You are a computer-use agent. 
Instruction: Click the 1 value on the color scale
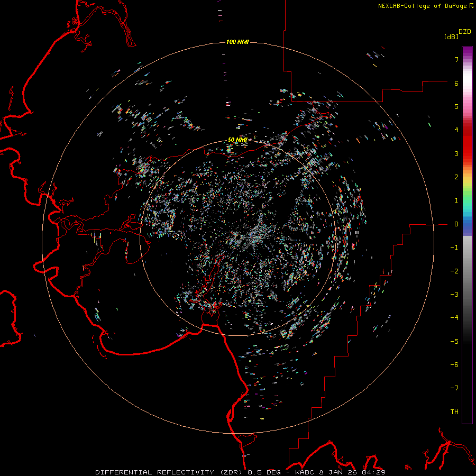tap(456, 200)
